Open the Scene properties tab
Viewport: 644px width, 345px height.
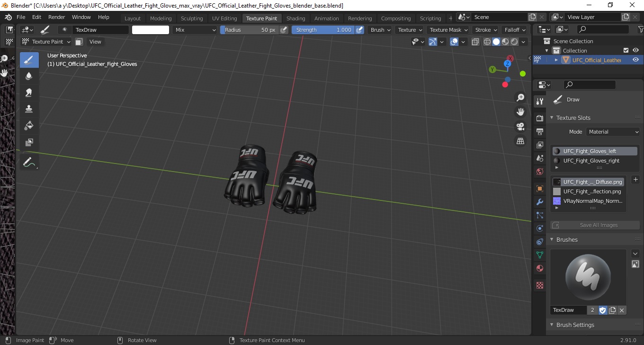click(539, 158)
